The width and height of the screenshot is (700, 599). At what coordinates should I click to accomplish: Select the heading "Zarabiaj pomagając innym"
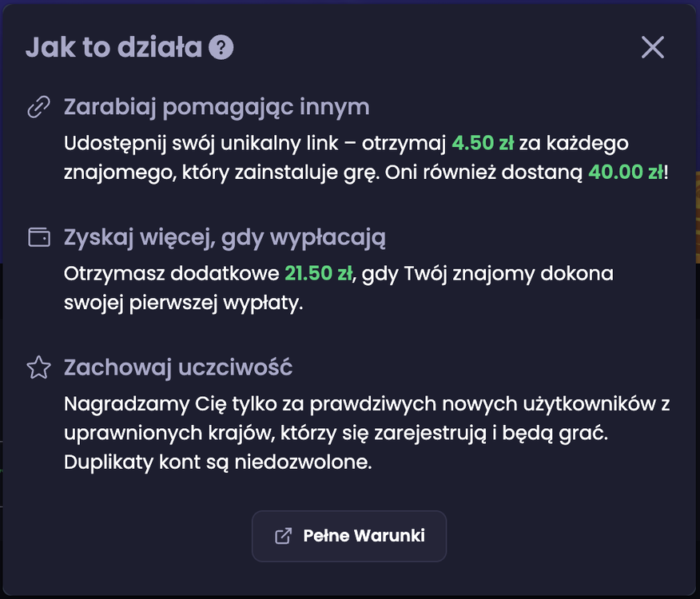tap(217, 105)
